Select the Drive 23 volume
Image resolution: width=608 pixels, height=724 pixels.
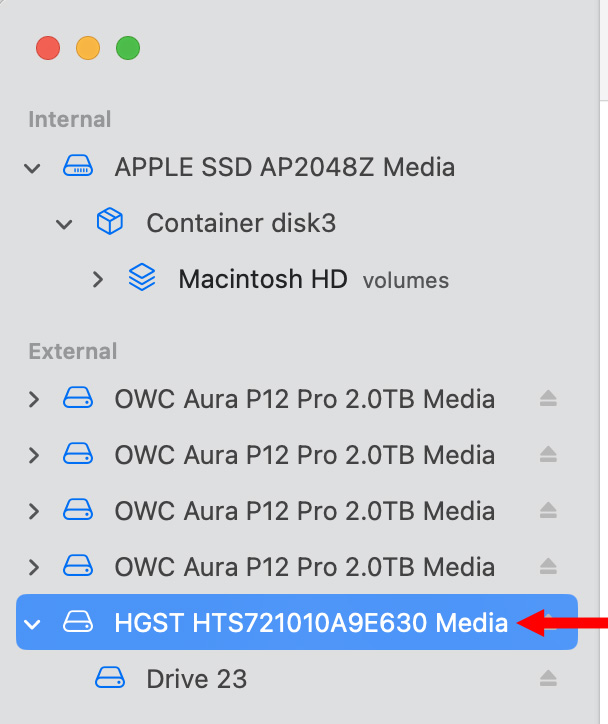click(297, 678)
